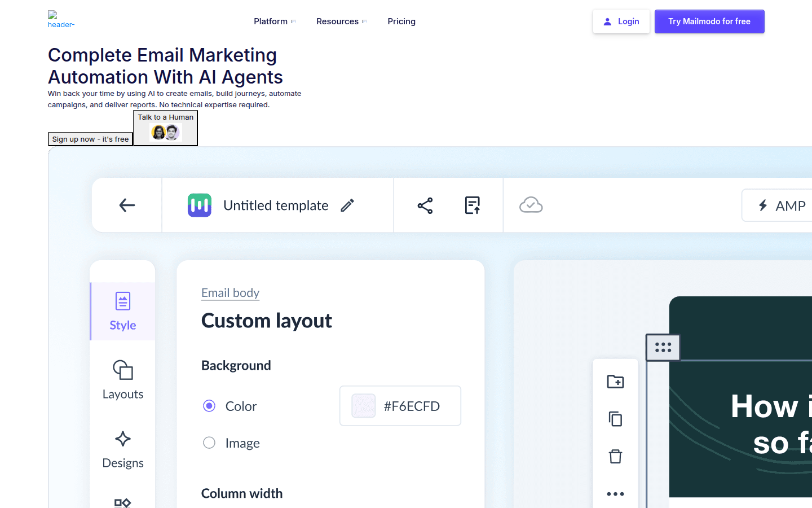Open the Platform dropdown menu

271,21
